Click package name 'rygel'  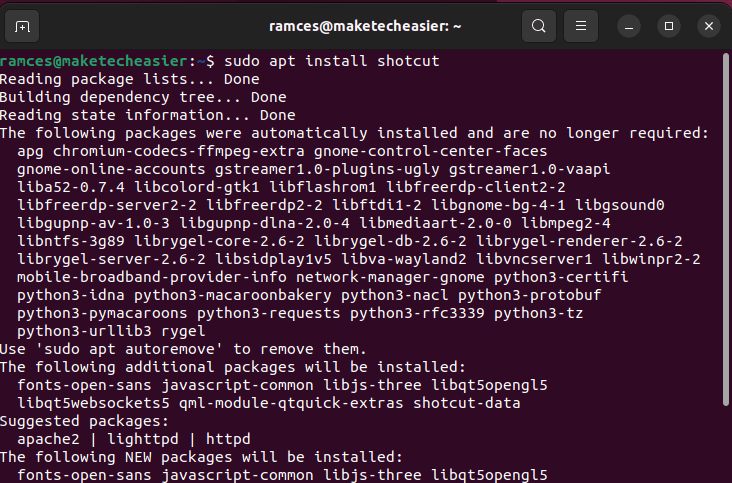pos(183,331)
